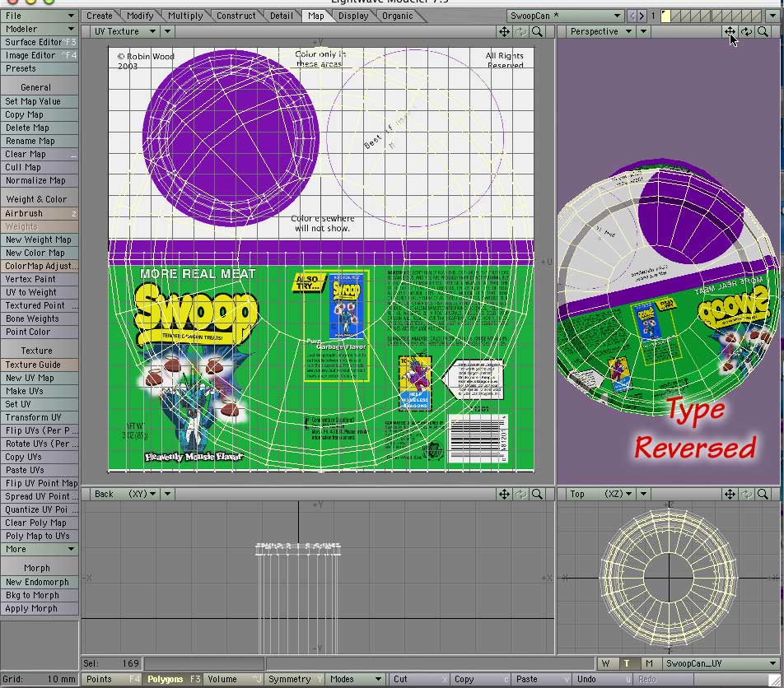Click the zoom magnifier in Perspective viewport
The image size is (784, 688).
pyautogui.click(x=763, y=31)
